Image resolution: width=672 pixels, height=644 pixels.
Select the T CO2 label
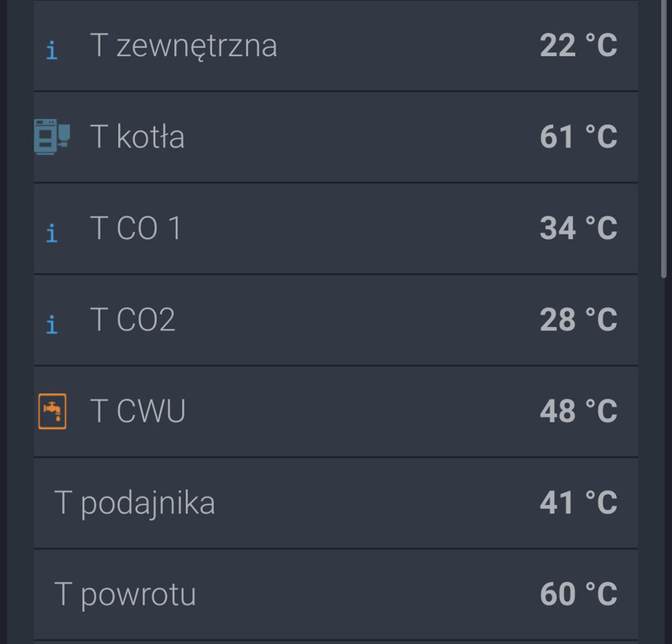click(x=133, y=319)
